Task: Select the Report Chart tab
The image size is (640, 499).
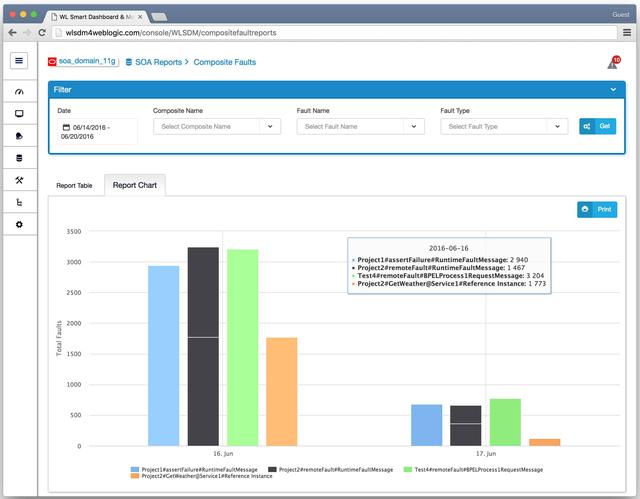Action: tap(135, 185)
